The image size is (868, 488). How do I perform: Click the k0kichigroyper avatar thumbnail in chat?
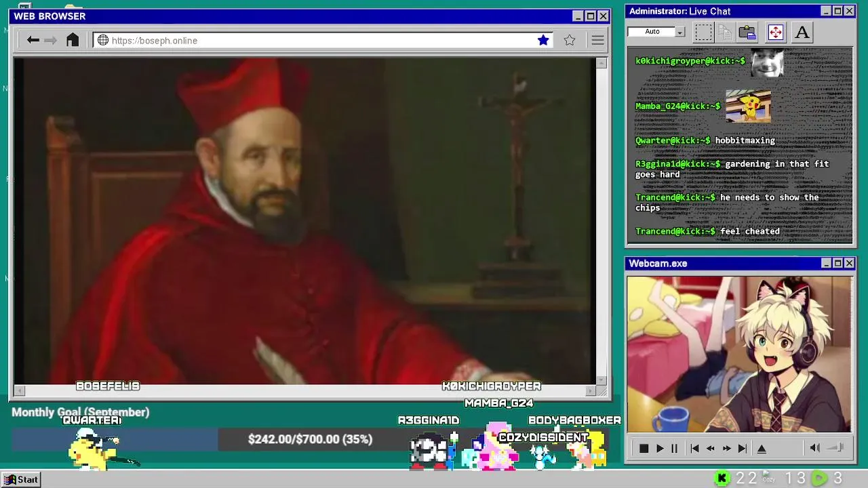click(x=767, y=63)
